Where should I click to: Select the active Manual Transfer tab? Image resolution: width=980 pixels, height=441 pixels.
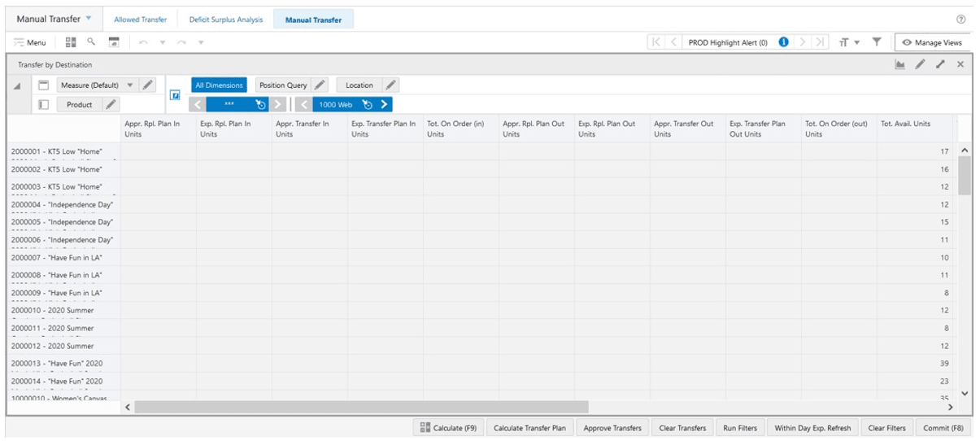point(313,20)
